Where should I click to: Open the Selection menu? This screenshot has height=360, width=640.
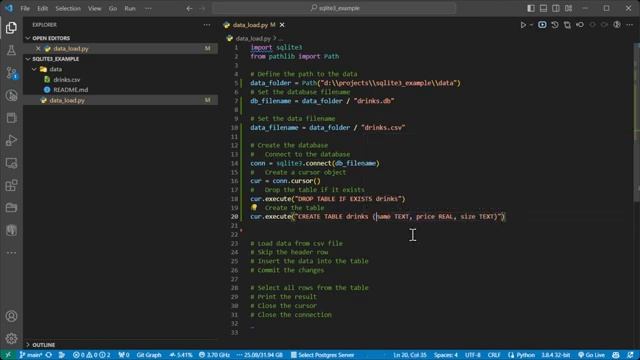coord(68,8)
